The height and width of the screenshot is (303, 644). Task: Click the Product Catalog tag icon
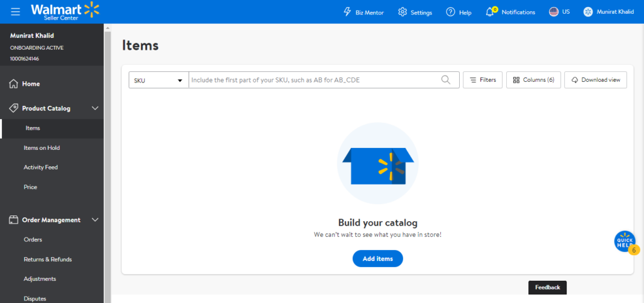coord(14,108)
